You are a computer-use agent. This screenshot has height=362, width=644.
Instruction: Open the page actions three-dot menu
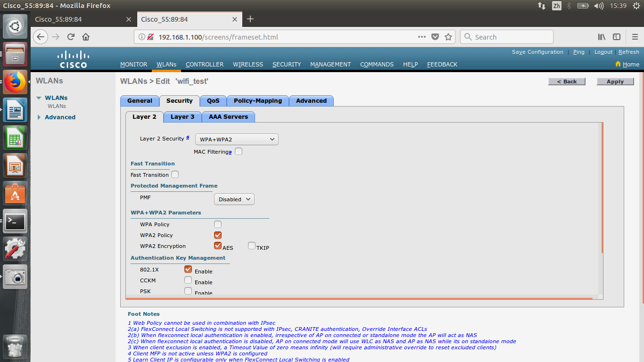421,37
